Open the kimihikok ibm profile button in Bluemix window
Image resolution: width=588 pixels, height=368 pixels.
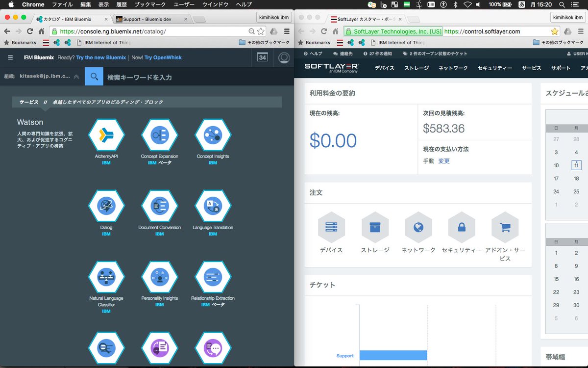click(274, 17)
